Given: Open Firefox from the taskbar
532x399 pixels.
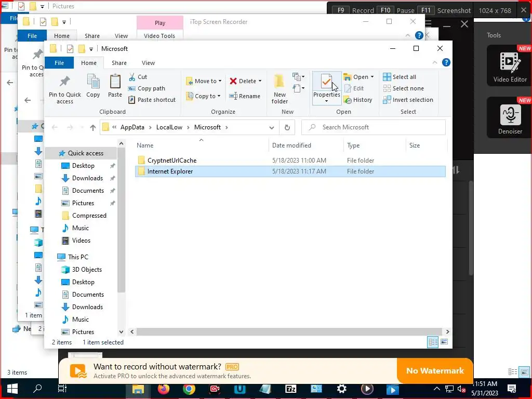Looking at the screenshot, I should click(x=163, y=389).
